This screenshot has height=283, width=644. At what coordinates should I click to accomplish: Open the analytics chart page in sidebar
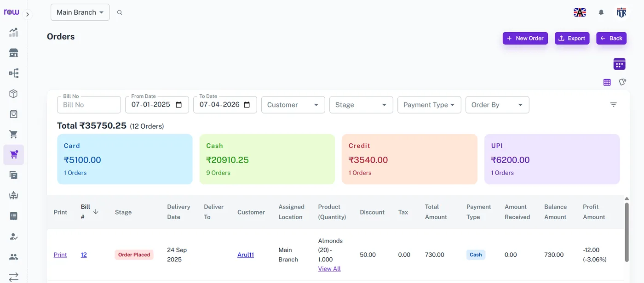click(13, 32)
